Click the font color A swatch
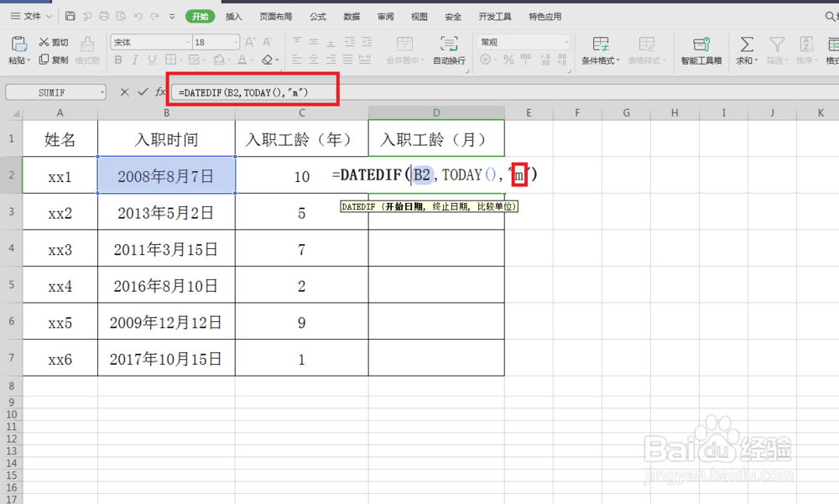The width and height of the screenshot is (839, 504). 242,60
